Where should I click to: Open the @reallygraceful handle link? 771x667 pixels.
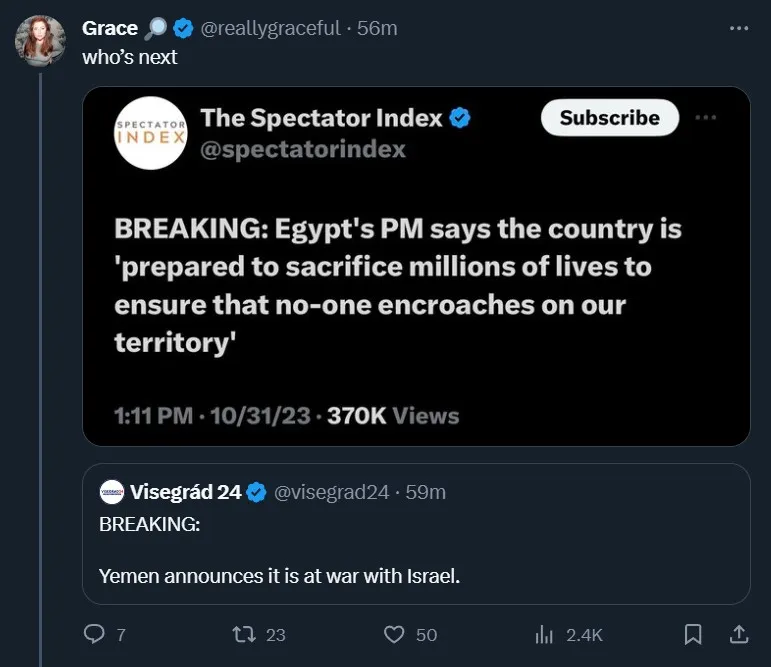click(x=270, y=29)
